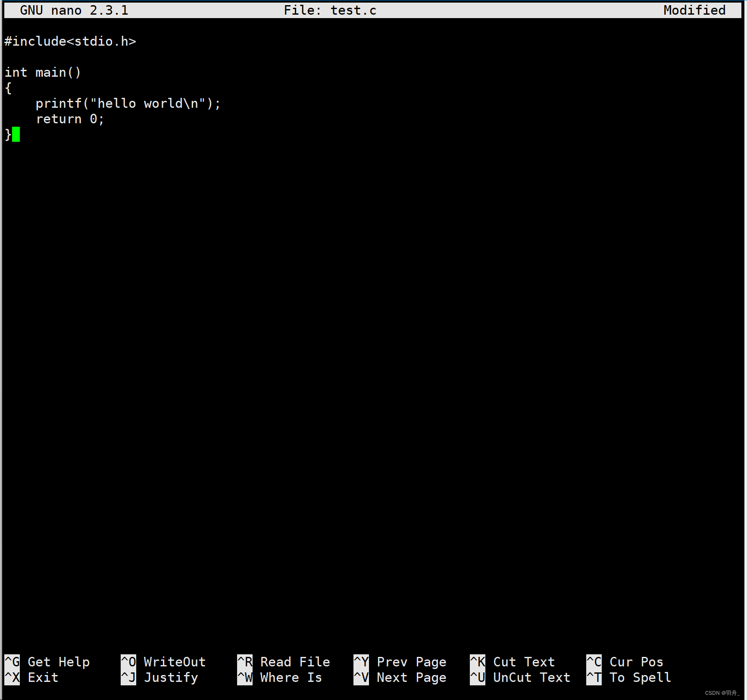Click the opening curly brace line
Screen dimensions: 747x700
pyautogui.click(x=8, y=88)
